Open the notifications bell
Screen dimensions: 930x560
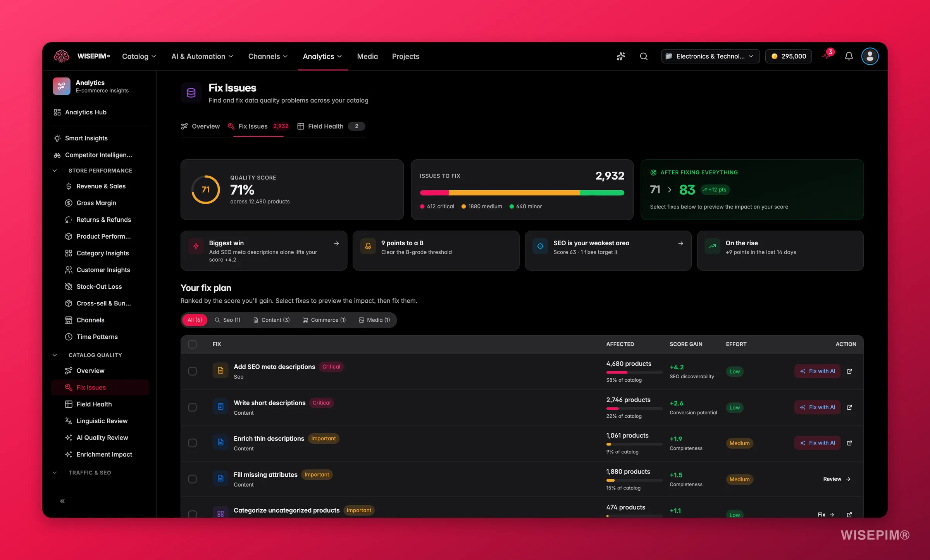[x=849, y=56]
